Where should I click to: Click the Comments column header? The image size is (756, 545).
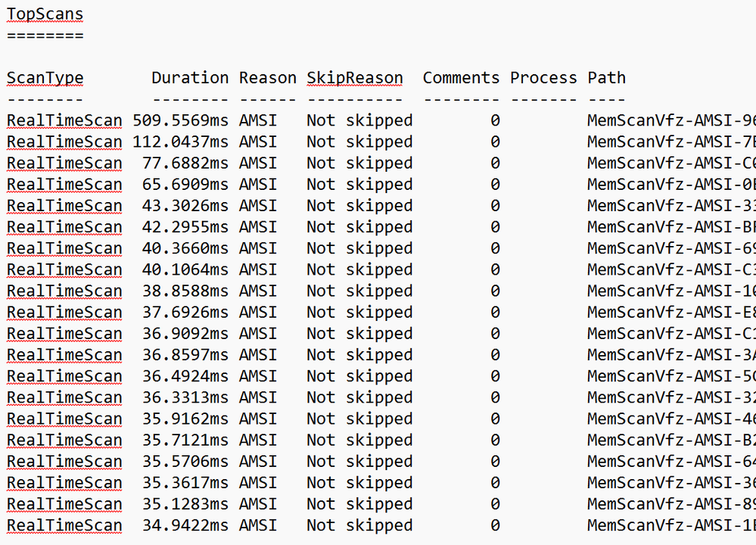[x=461, y=78]
